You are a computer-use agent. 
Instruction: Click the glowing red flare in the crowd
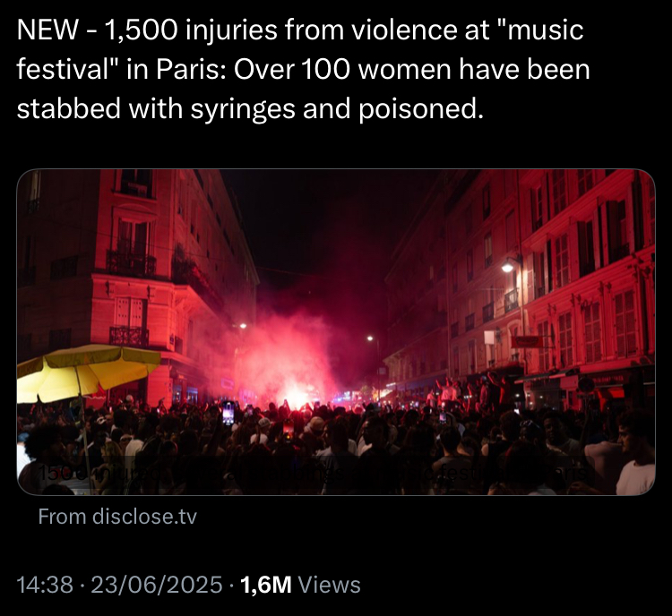[297, 400]
